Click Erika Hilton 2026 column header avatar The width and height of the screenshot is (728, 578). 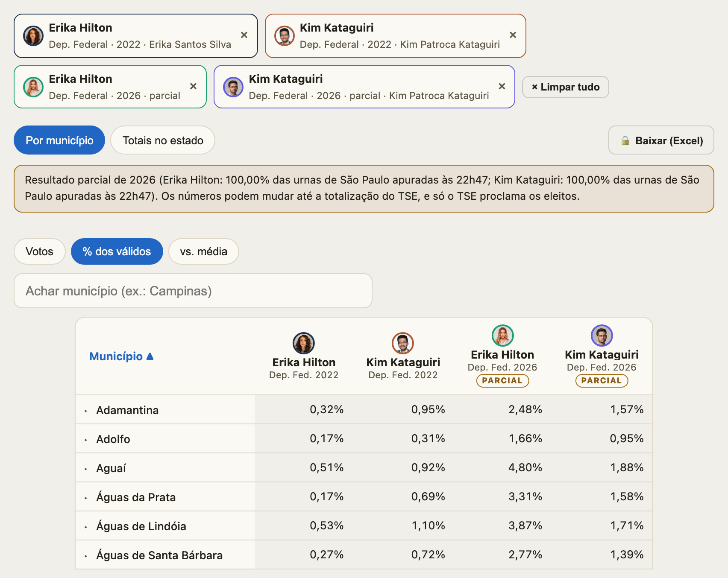tap(503, 336)
